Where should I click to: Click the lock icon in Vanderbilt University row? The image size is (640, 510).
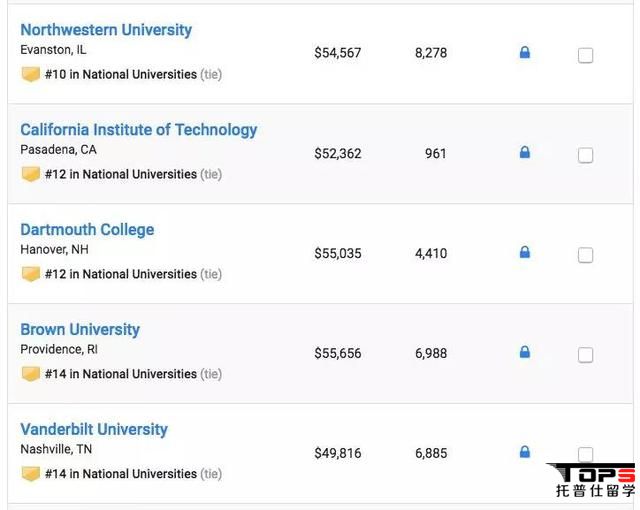pos(525,452)
